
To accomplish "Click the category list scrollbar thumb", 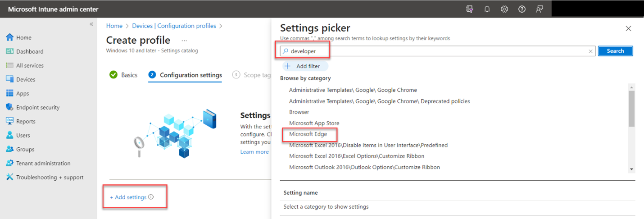I will coord(631,109).
